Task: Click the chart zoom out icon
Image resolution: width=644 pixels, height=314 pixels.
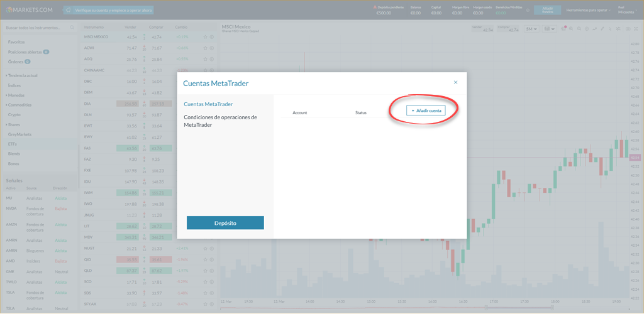Action: click(x=579, y=29)
